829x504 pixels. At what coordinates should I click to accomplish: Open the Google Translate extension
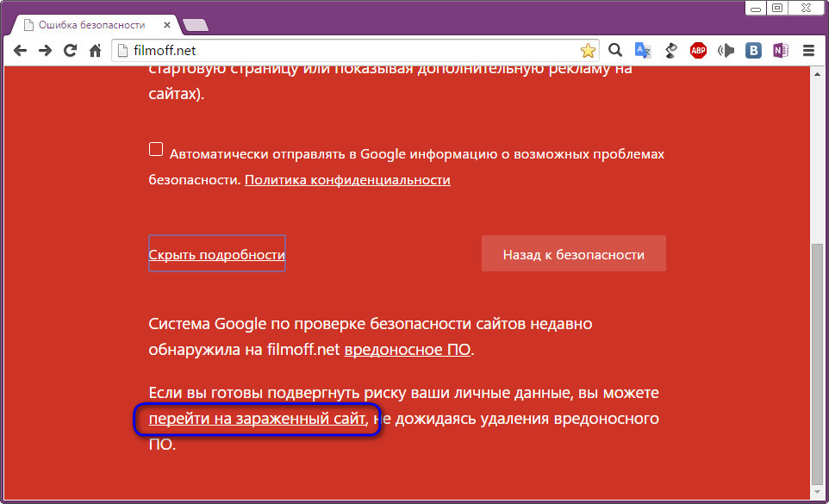[x=643, y=50]
